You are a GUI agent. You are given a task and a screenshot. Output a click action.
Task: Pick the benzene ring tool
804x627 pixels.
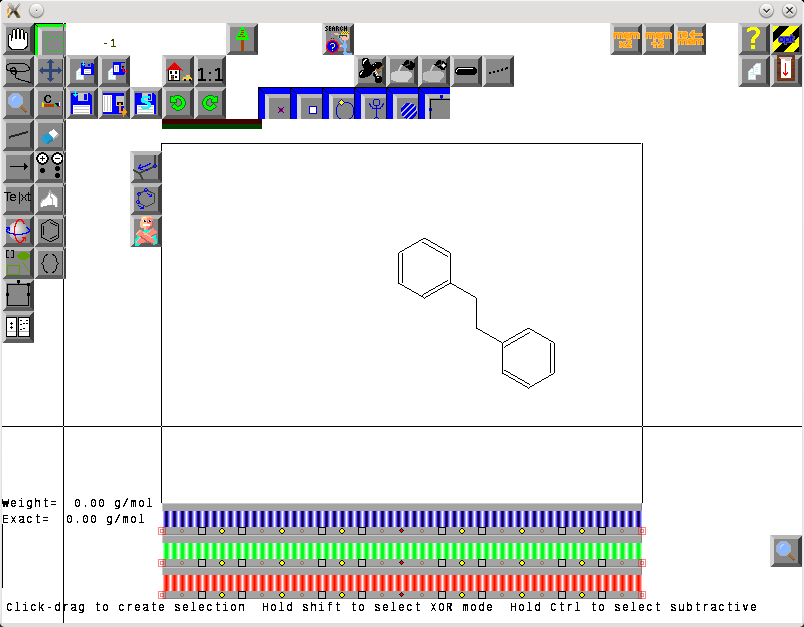coord(50,231)
